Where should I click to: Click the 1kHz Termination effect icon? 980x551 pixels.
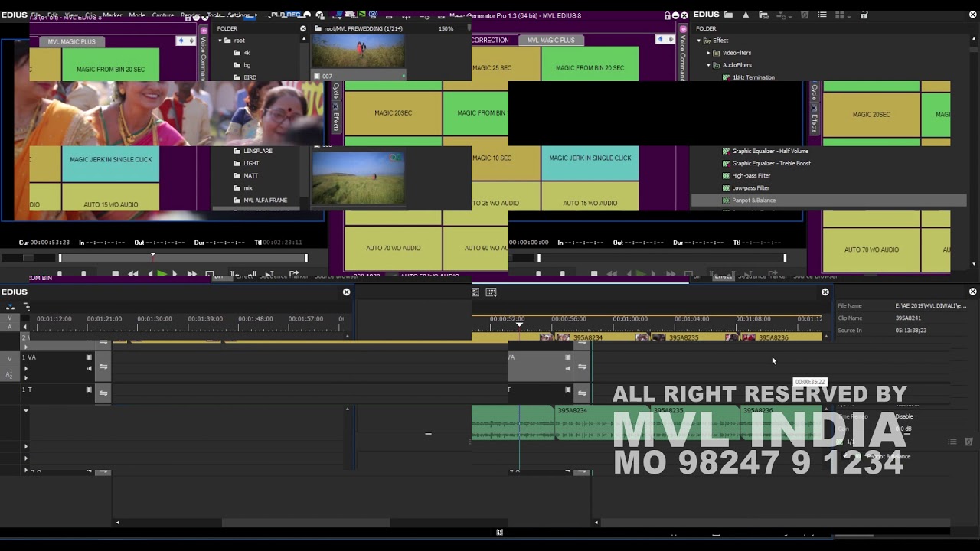726,77
